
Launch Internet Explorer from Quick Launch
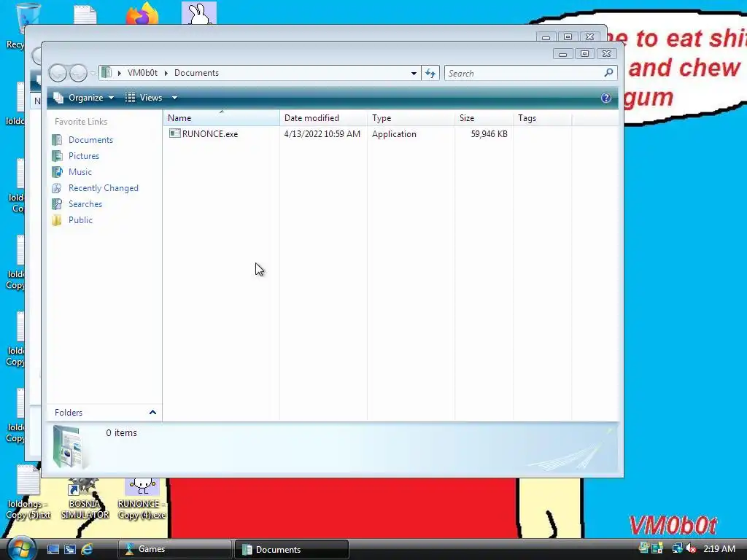tap(87, 550)
